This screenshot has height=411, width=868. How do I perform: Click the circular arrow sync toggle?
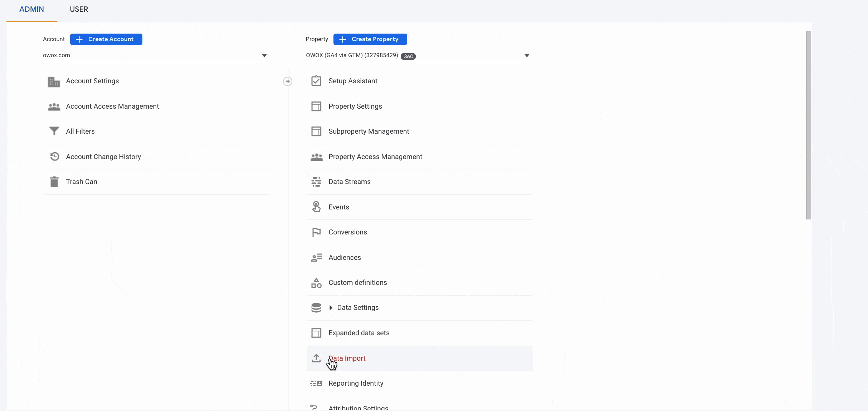[x=288, y=81]
